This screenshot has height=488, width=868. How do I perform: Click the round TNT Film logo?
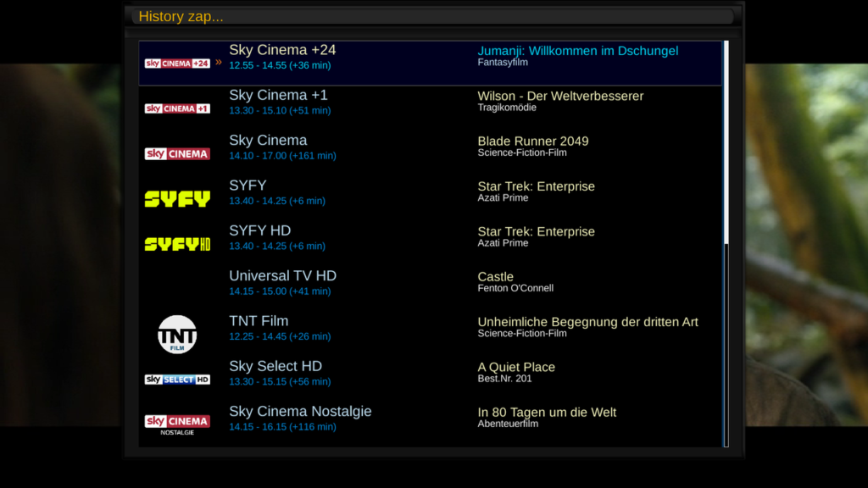(177, 334)
